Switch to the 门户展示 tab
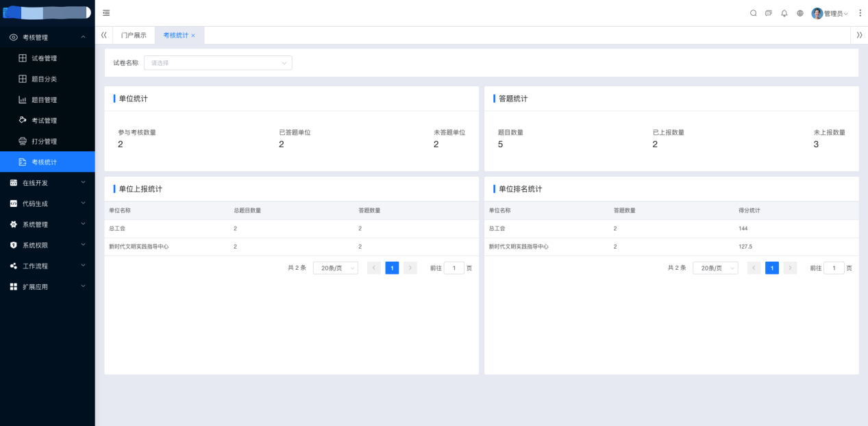This screenshot has height=426, width=868. tap(134, 36)
